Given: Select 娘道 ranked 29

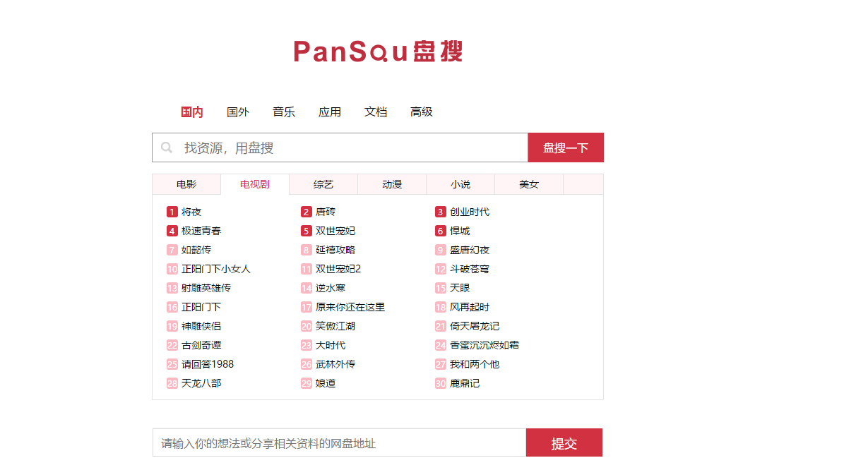Looking at the screenshot, I should [326, 383].
